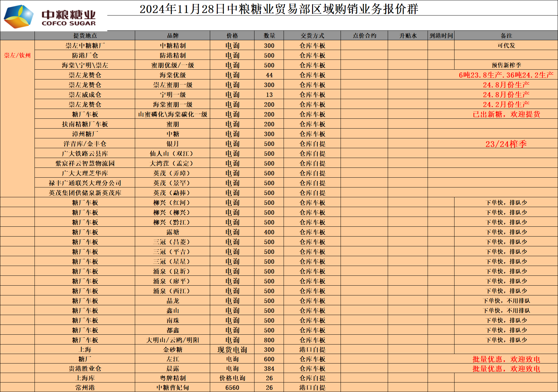Click the 可代发 remark cell
This screenshot has width=558, height=392.
(506, 46)
